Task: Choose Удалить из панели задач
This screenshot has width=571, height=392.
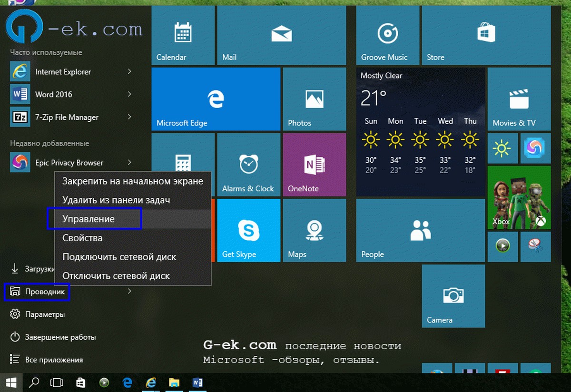Action: pos(133,200)
